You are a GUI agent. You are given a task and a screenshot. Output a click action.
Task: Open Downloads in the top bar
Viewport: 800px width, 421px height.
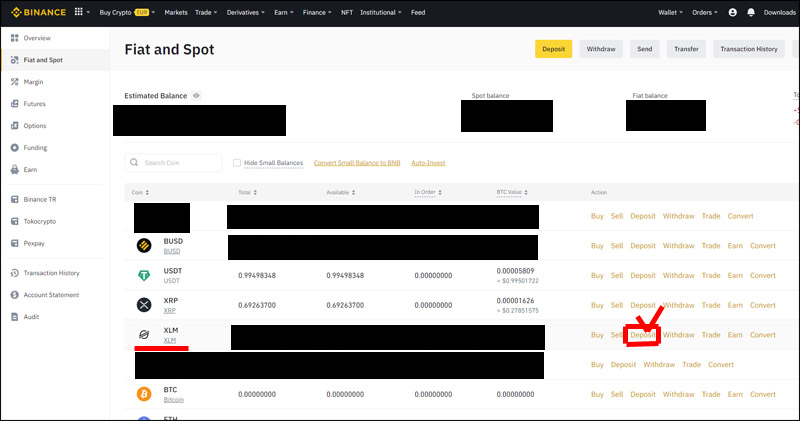[780, 12]
